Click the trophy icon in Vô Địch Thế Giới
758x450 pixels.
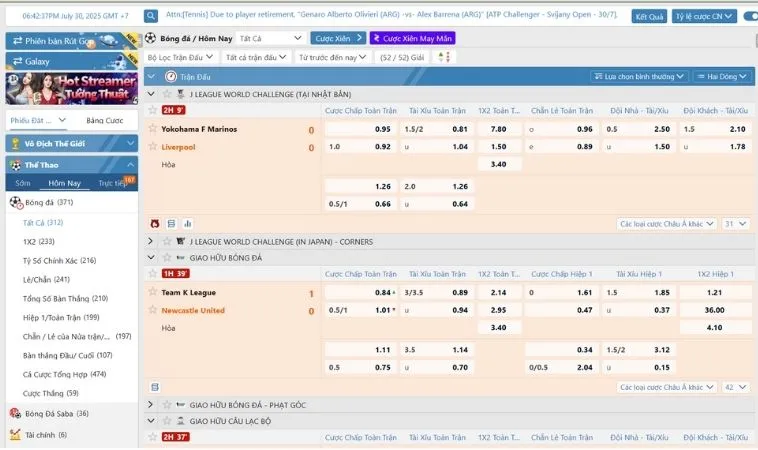[15, 144]
